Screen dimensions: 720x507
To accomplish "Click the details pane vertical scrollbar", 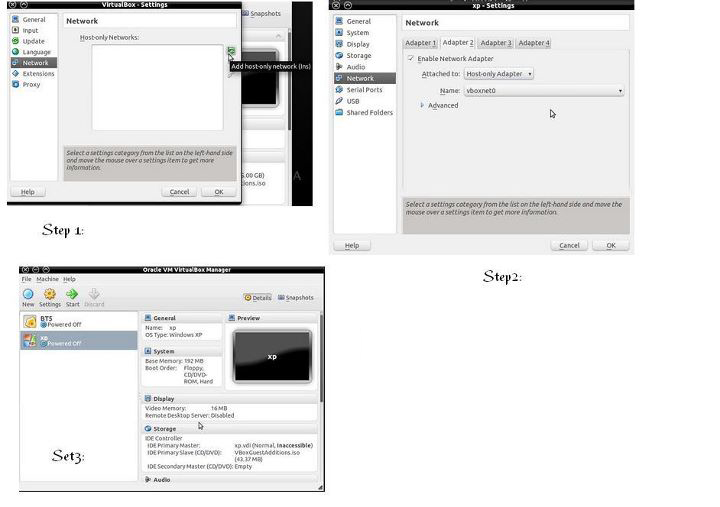I will pyautogui.click(x=321, y=358).
